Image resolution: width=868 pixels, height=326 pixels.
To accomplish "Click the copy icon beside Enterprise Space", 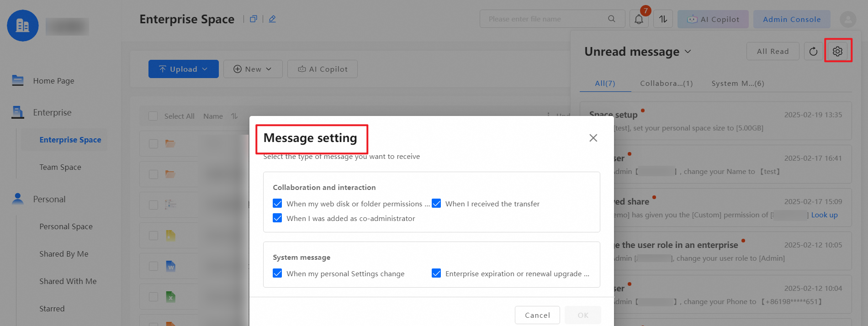I will [x=253, y=19].
